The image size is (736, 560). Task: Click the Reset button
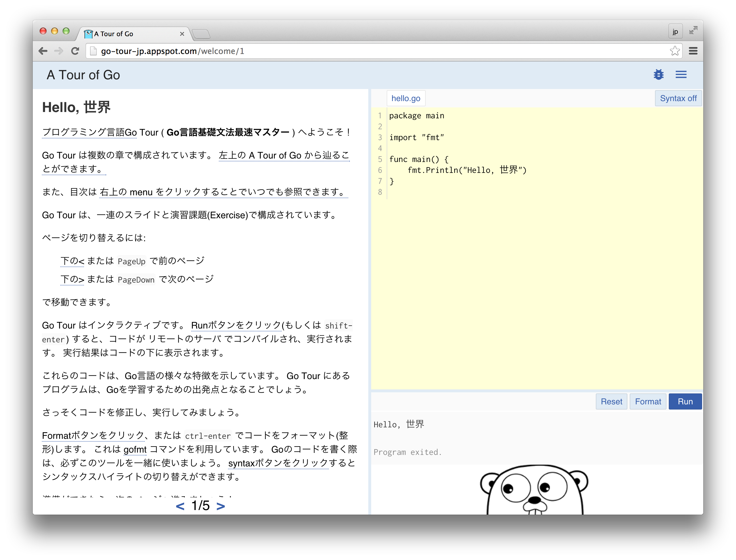click(611, 401)
